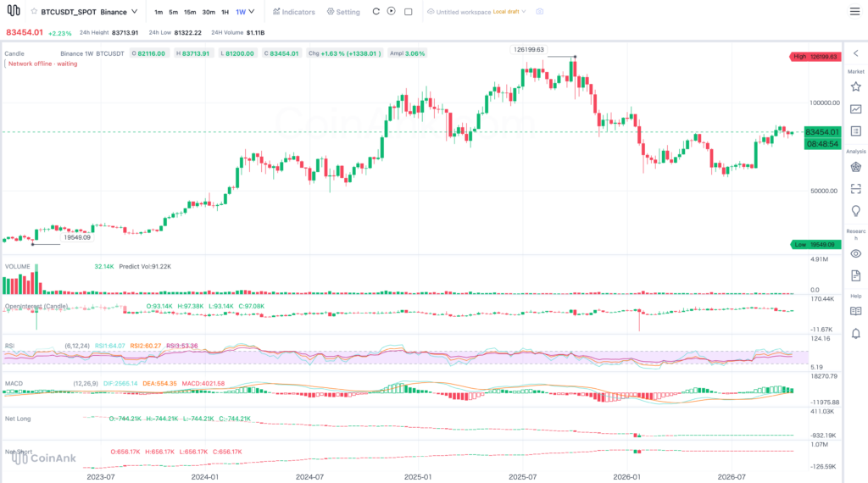Click the Network offline - waiting message

point(42,64)
